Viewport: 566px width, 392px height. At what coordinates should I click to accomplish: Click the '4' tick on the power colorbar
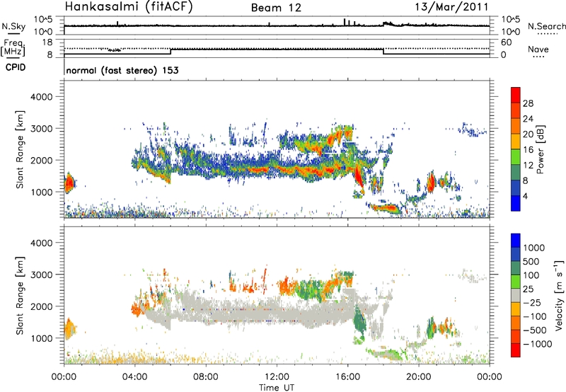(x=526, y=196)
